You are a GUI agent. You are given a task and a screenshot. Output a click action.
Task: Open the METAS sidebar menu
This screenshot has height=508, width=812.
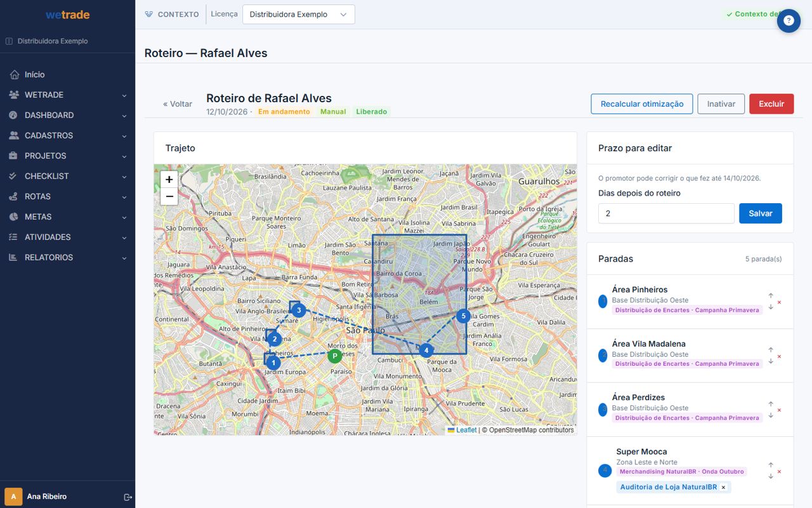68,217
